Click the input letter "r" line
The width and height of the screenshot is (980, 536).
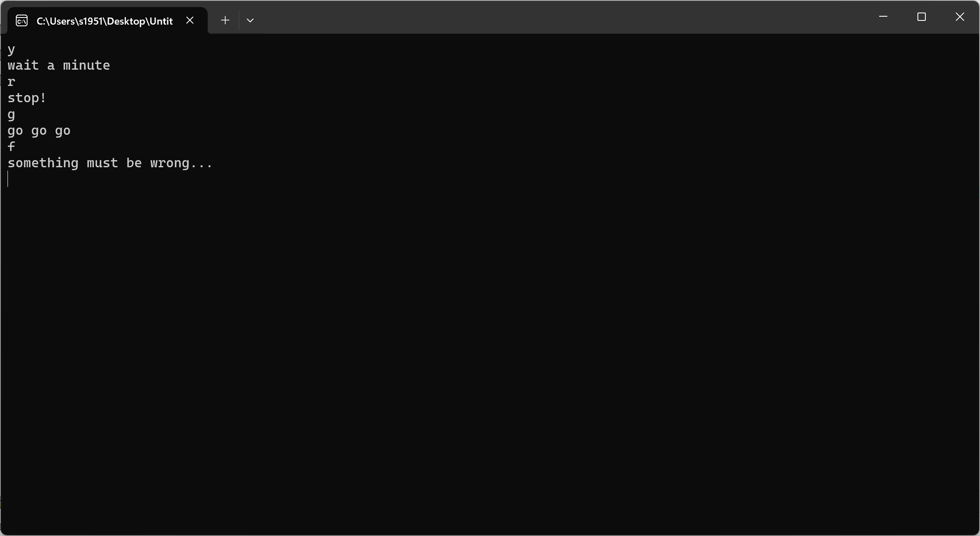(11, 82)
